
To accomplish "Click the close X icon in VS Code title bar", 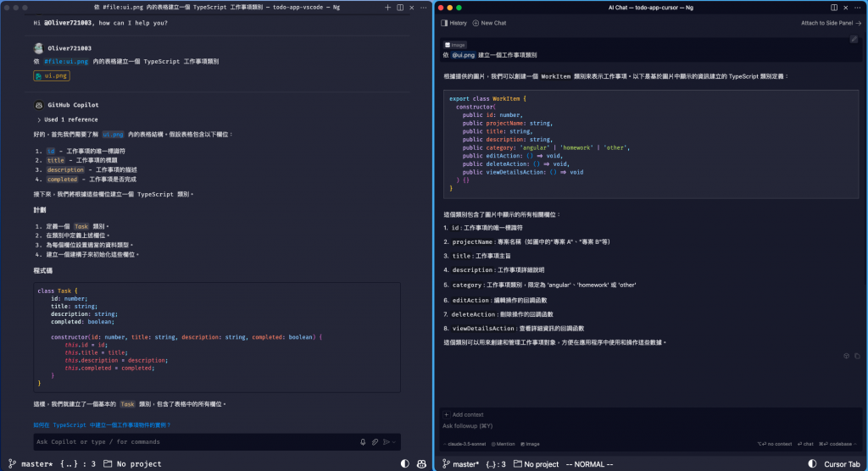I will pyautogui.click(x=411, y=8).
